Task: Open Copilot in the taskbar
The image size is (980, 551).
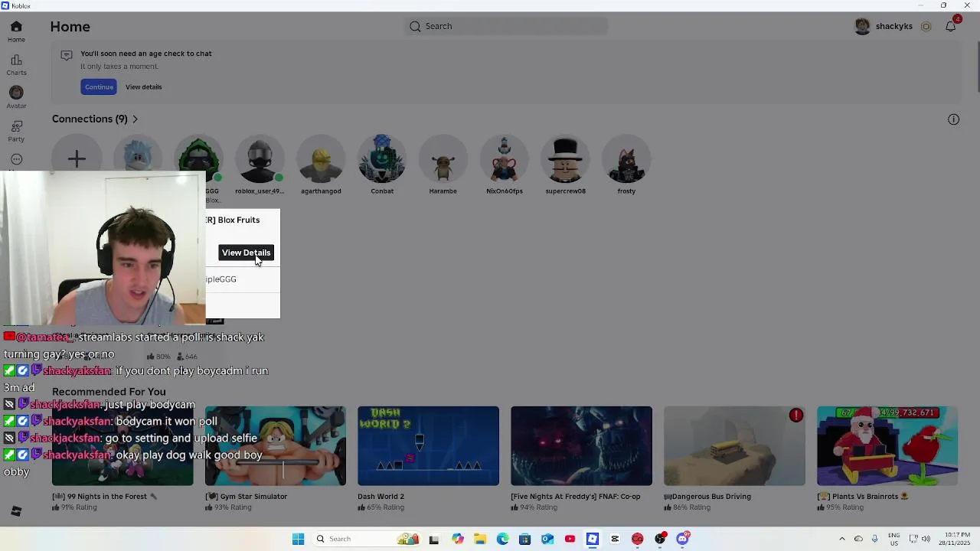Action: click(458, 539)
